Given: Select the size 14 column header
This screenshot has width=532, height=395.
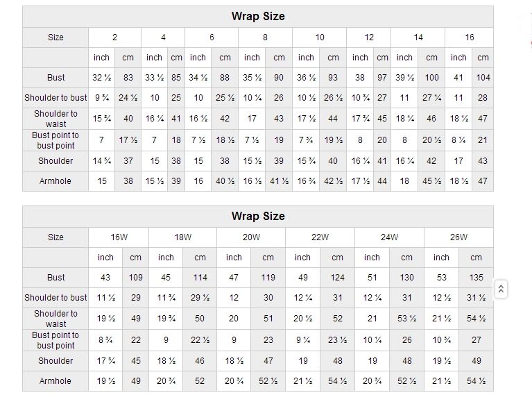Looking at the screenshot, I should [x=418, y=37].
